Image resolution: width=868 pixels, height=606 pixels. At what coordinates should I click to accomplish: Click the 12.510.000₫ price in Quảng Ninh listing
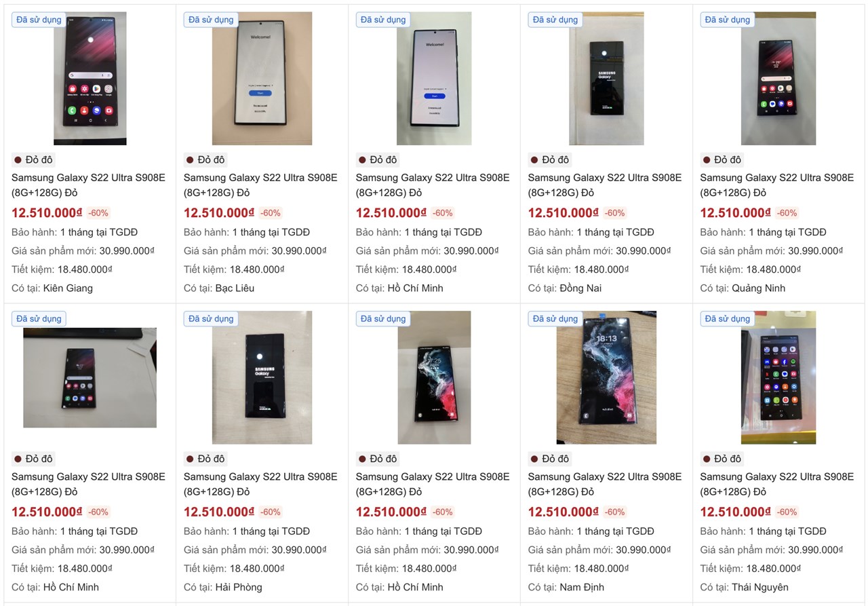(x=735, y=213)
